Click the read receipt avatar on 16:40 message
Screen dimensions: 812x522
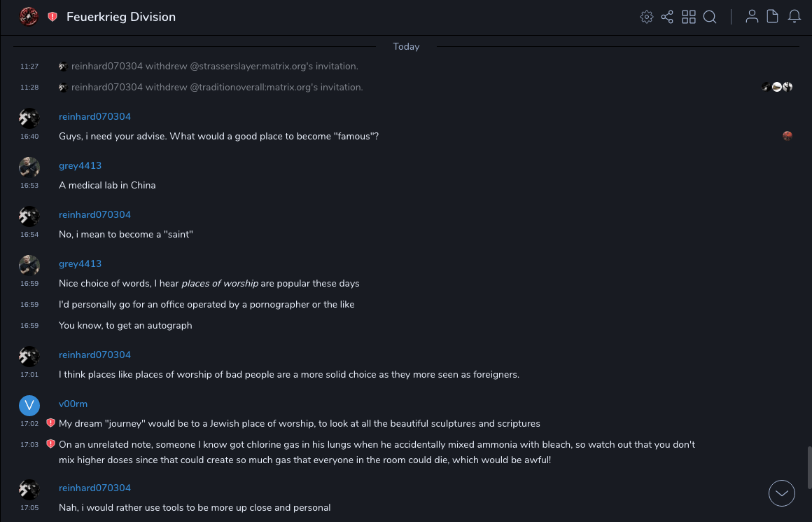[787, 136]
